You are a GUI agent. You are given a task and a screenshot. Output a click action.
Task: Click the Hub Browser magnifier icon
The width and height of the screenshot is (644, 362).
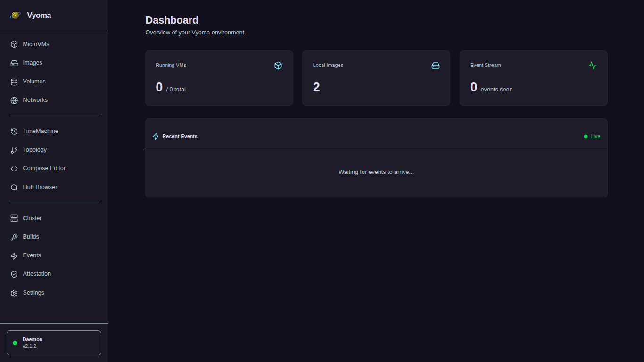pyautogui.click(x=14, y=187)
